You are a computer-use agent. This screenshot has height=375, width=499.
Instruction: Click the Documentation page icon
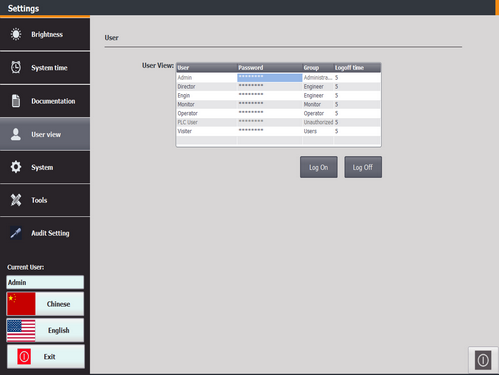click(16, 101)
